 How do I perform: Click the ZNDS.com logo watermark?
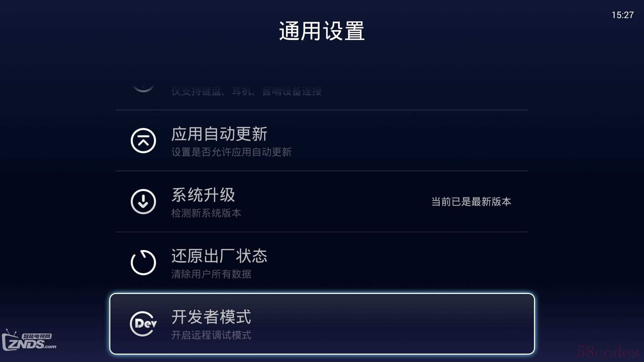coord(29,340)
